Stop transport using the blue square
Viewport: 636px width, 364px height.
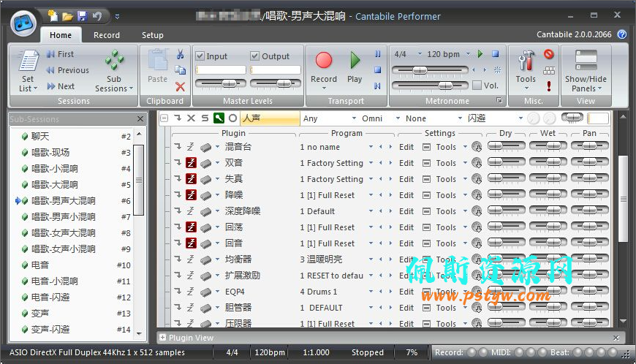tap(378, 70)
